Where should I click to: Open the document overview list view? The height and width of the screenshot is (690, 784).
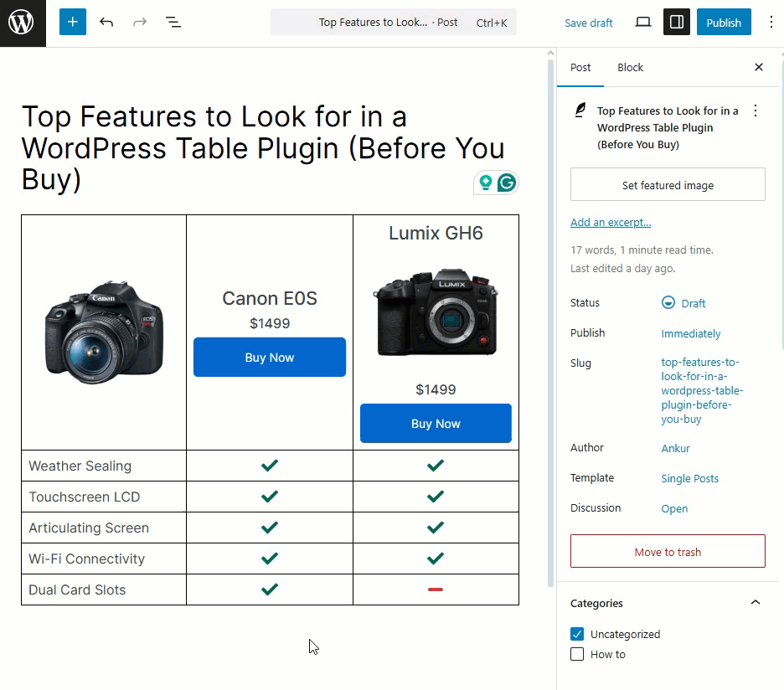(x=173, y=22)
